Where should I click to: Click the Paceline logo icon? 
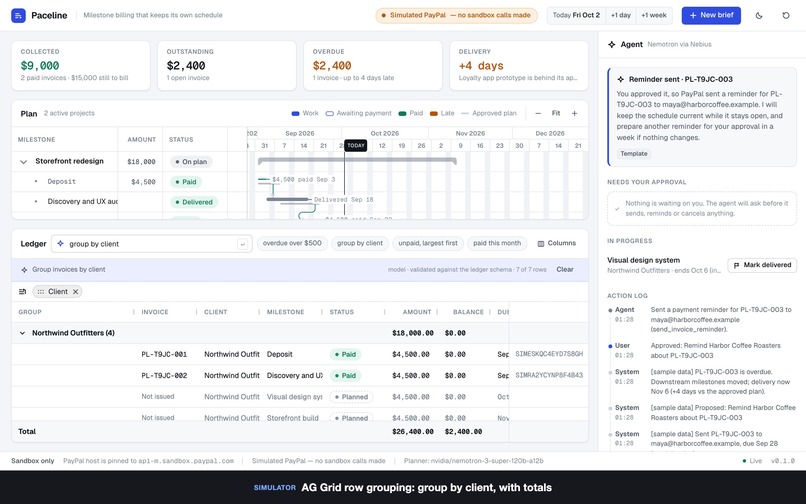(x=18, y=15)
